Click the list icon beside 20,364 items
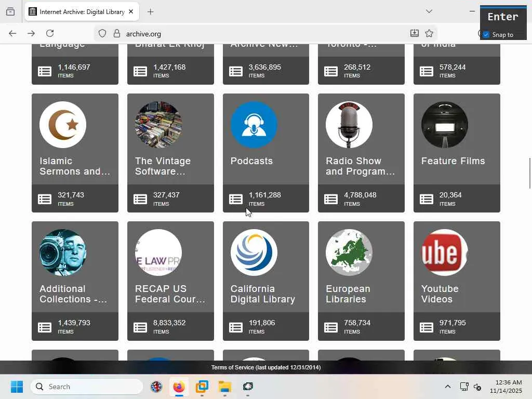The width and height of the screenshot is (532, 399). tap(427, 199)
